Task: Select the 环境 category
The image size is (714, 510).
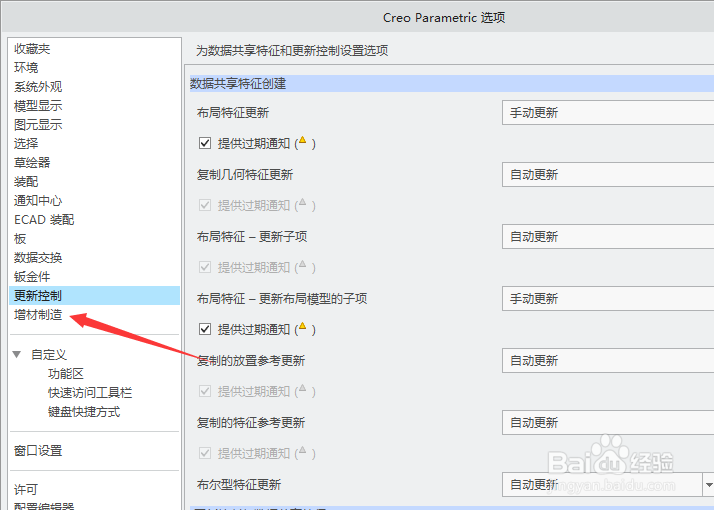Action: [26, 67]
